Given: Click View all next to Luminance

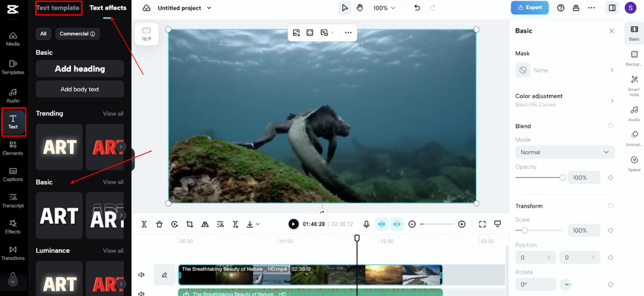Looking at the screenshot, I should (113, 251).
